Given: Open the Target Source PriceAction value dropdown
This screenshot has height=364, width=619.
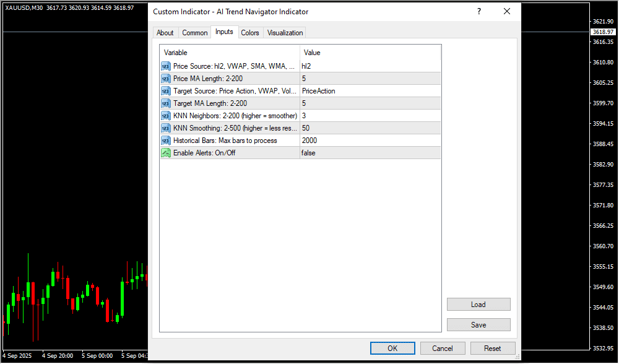Looking at the screenshot, I should [370, 91].
